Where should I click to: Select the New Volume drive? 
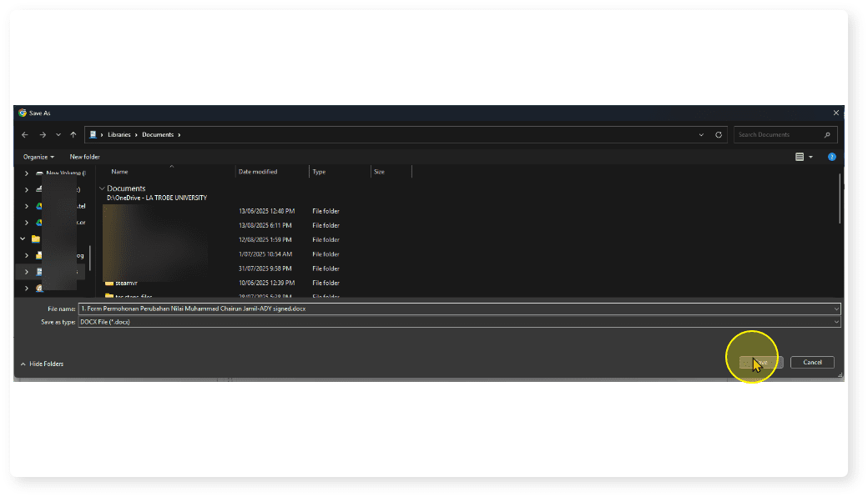(x=66, y=173)
